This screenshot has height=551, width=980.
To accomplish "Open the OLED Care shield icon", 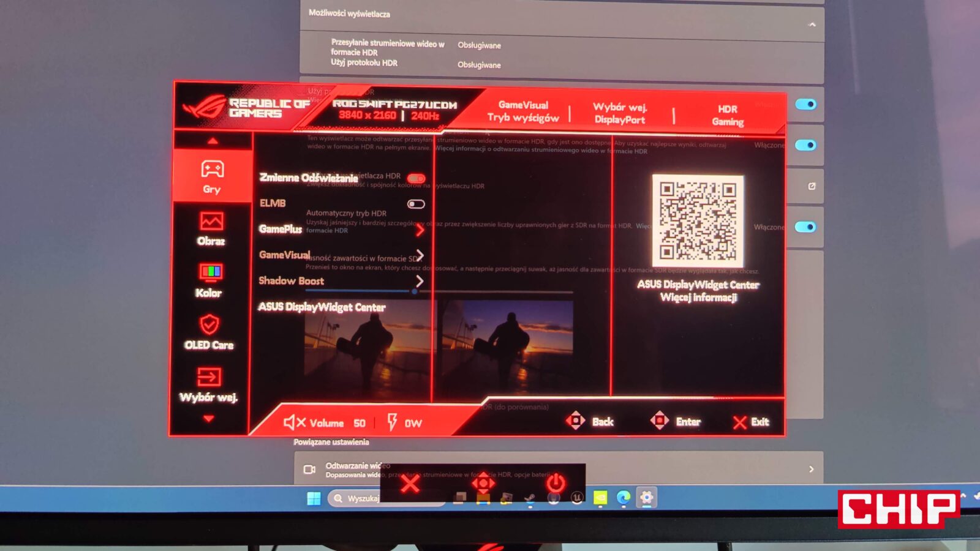I will (x=209, y=324).
